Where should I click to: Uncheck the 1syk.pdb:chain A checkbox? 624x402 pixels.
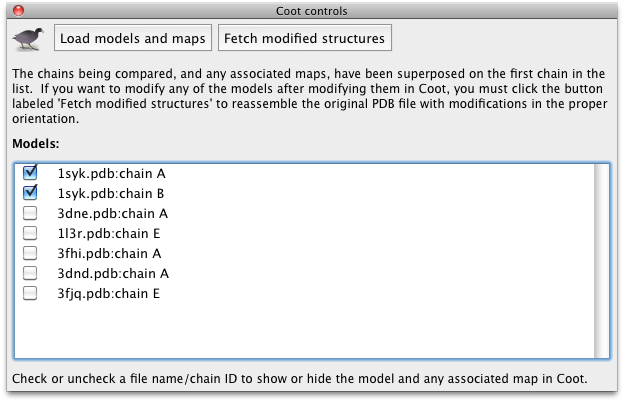point(30,173)
